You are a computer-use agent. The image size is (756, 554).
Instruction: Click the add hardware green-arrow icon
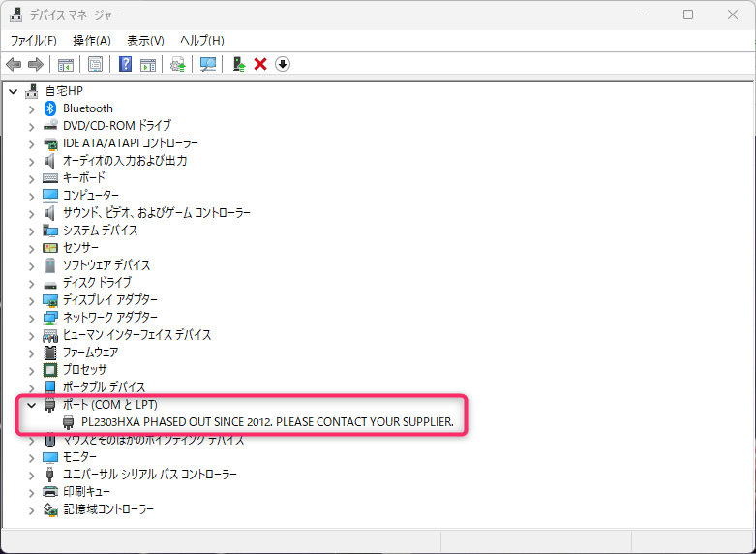(x=239, y=64)
